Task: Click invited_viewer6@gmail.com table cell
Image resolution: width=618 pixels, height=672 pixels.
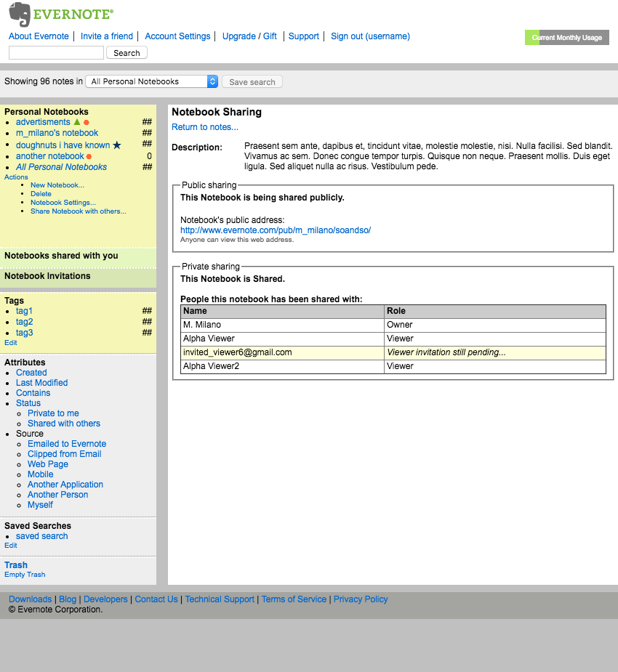Action: point(282,353)
